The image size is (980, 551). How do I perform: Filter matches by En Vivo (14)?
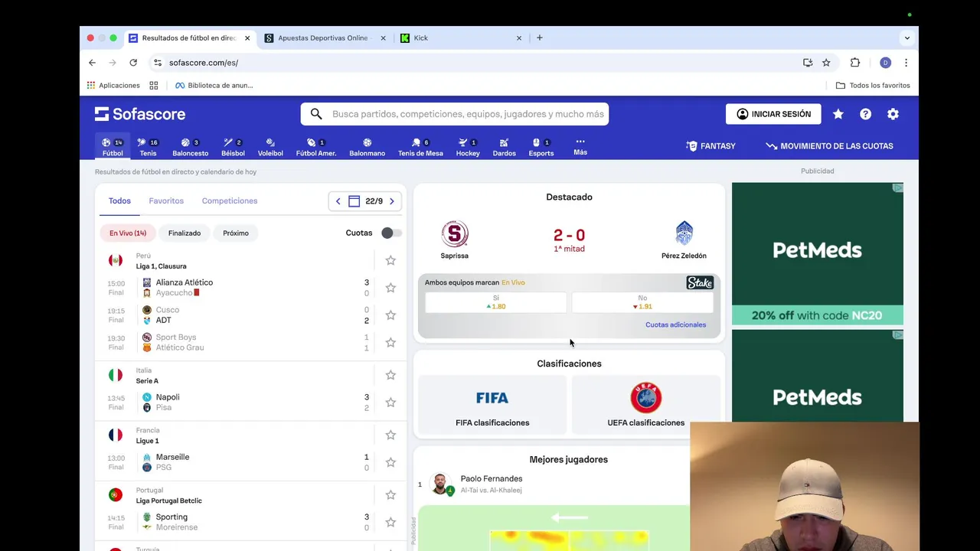[x=128, y=233]
